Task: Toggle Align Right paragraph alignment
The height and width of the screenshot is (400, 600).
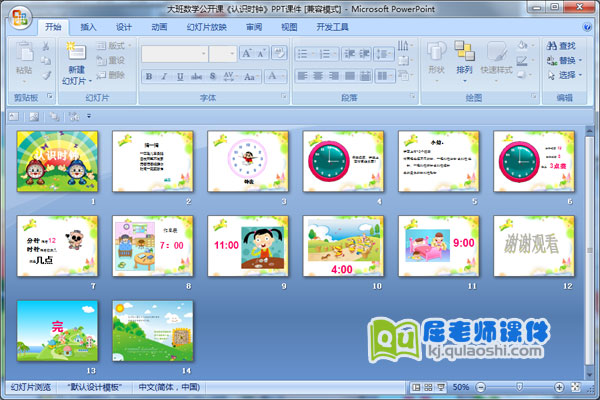Action: click(334, 76)
